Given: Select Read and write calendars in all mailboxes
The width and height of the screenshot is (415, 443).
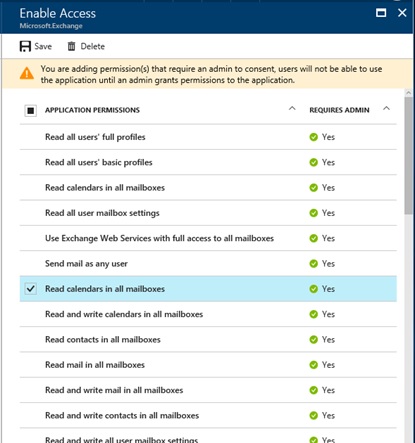Looking at the screenshot, I should tap(208, 314).
